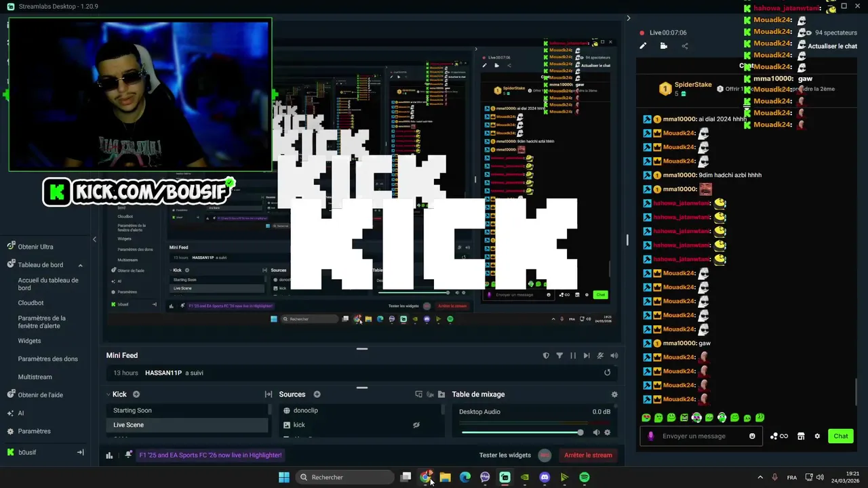Open channel points infinity icon
Image resolution: width=868 pixels, height=488 pixels.
point(779,436)
